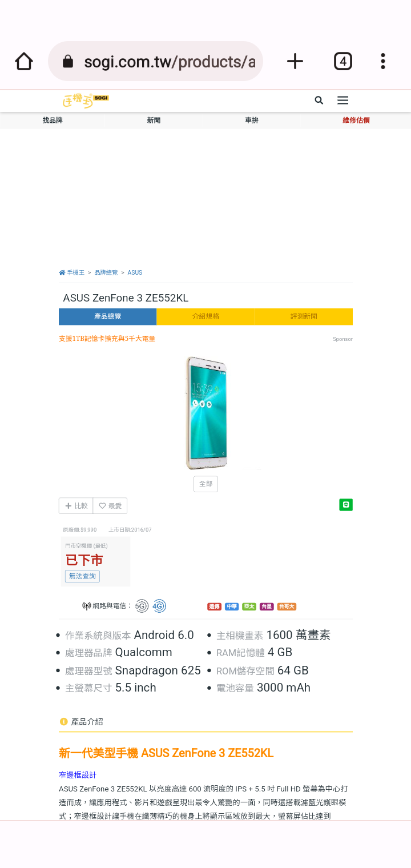Tap the address bar URL field
Screen dimensions: 411x868
point(155,61)
